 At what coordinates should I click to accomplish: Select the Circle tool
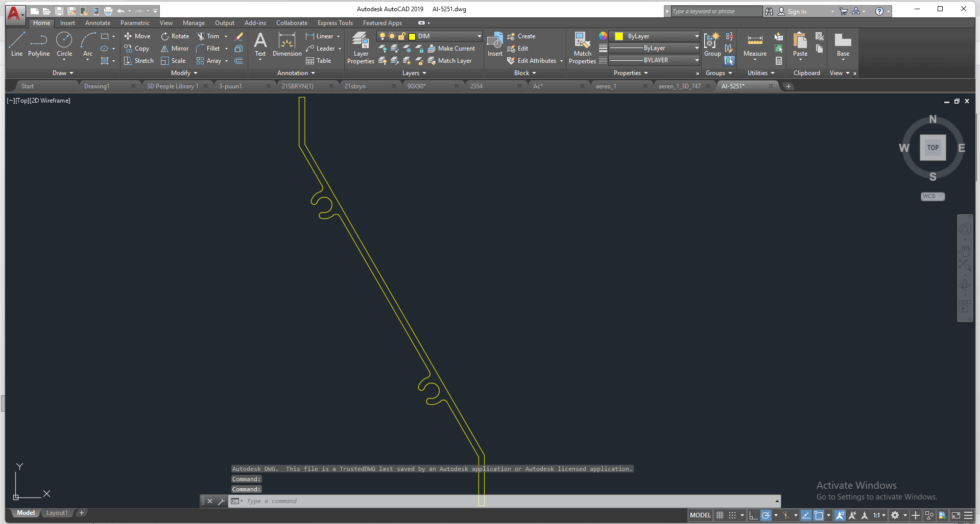pos(64,44)
